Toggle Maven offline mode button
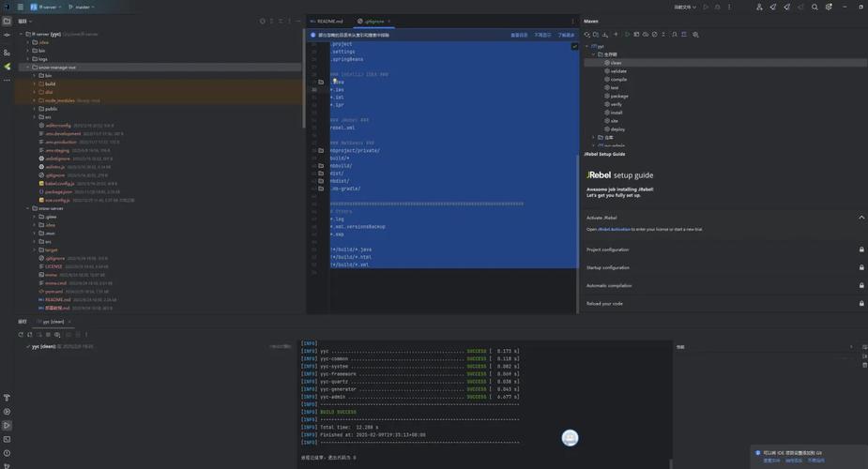Image resolution: width=868 pixels, height=469 pixels. point(646,35)
